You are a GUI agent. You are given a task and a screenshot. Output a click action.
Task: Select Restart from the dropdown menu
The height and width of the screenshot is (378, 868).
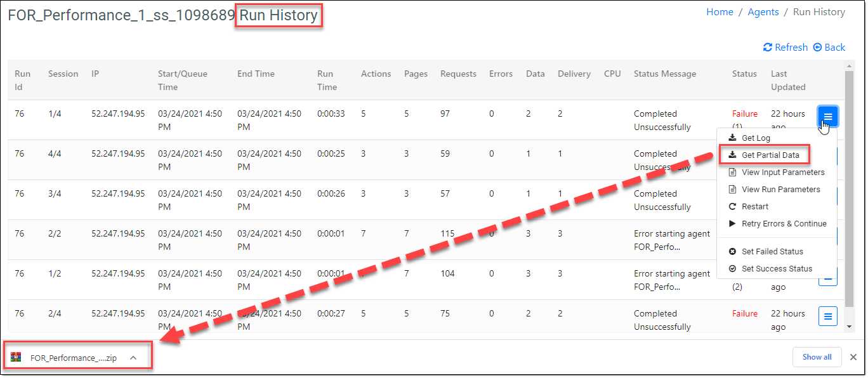(754, 207)
